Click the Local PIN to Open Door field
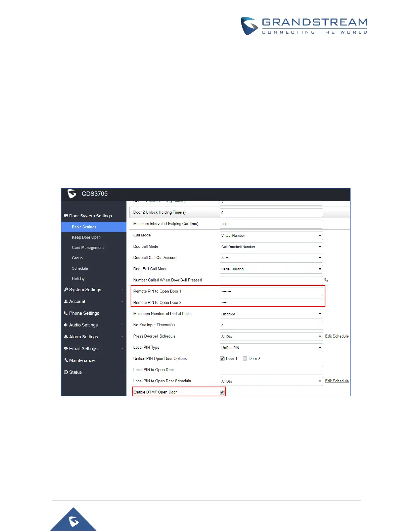 click(x=271, y=370)
